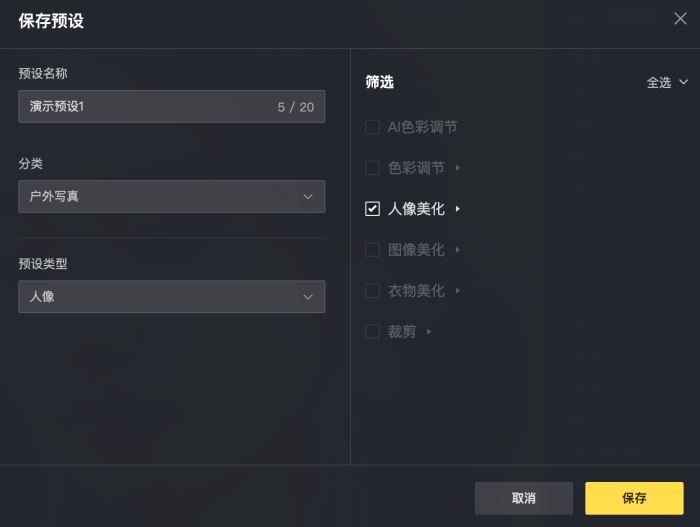Open the 分类 dropdown showing 户外写真
Image resolution: width=700 pixels, height=527 pixels.
tap(172, 197)
